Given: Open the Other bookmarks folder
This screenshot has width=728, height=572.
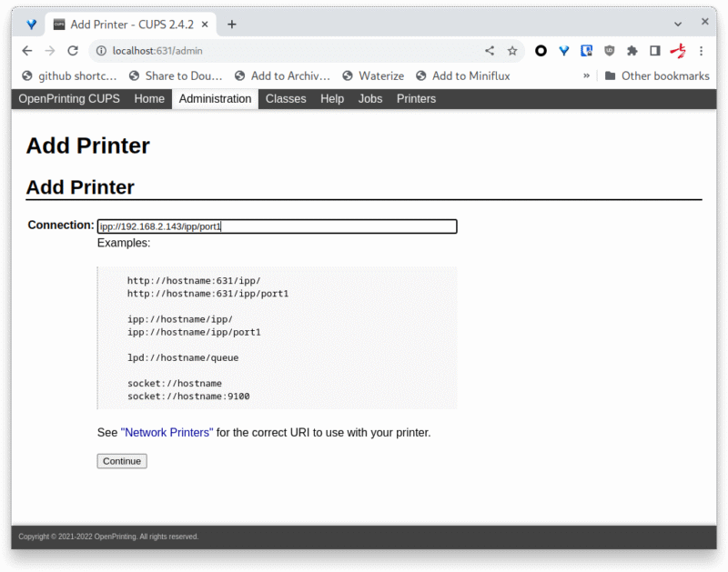Looking at the screenshot, I should coord(656,76).
